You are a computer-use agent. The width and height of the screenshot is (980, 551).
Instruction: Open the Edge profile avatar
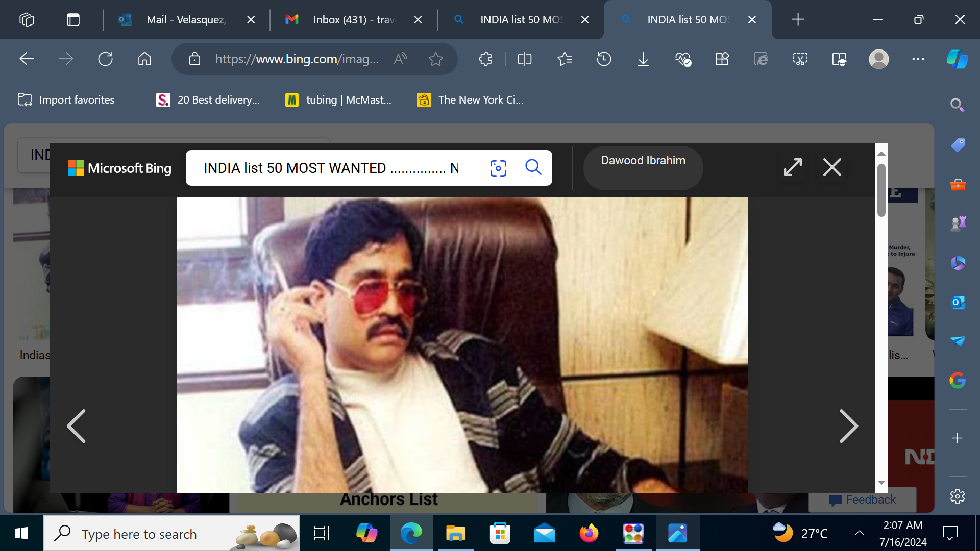pos(879,59)
